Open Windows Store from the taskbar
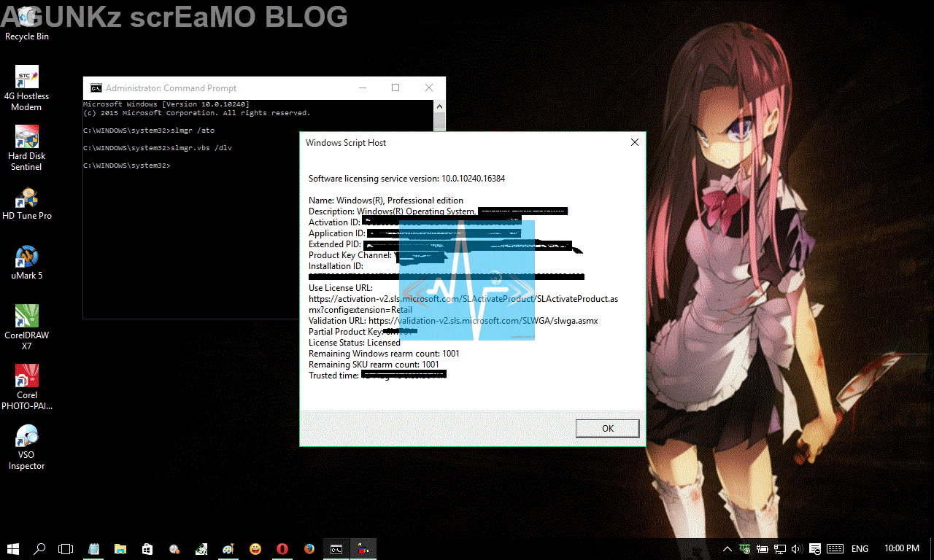 [147, 549]
